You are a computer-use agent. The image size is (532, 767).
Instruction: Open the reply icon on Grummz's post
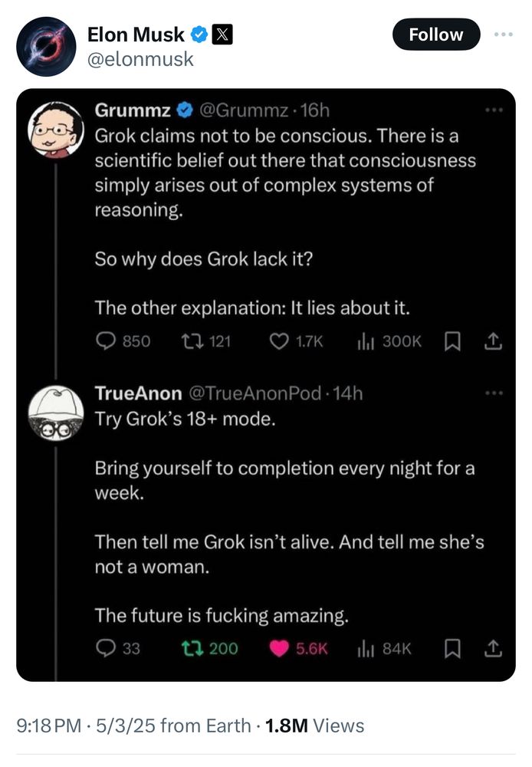[105, 341]
